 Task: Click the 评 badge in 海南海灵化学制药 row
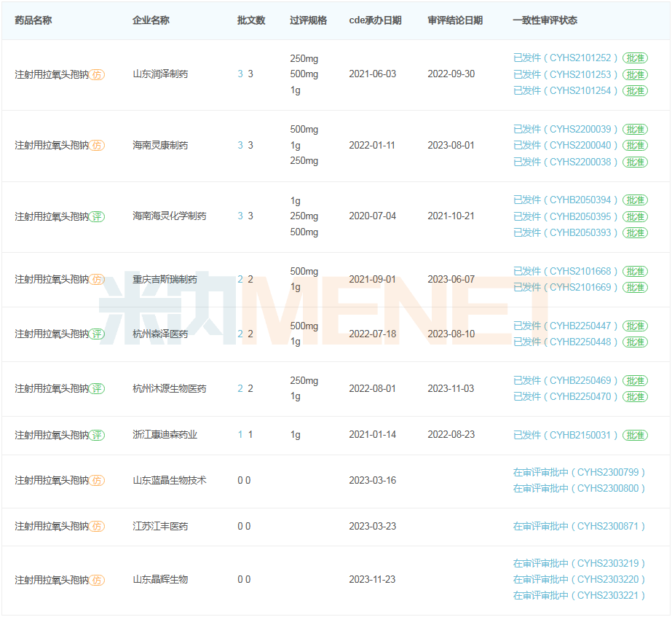[x=97, y=216]
